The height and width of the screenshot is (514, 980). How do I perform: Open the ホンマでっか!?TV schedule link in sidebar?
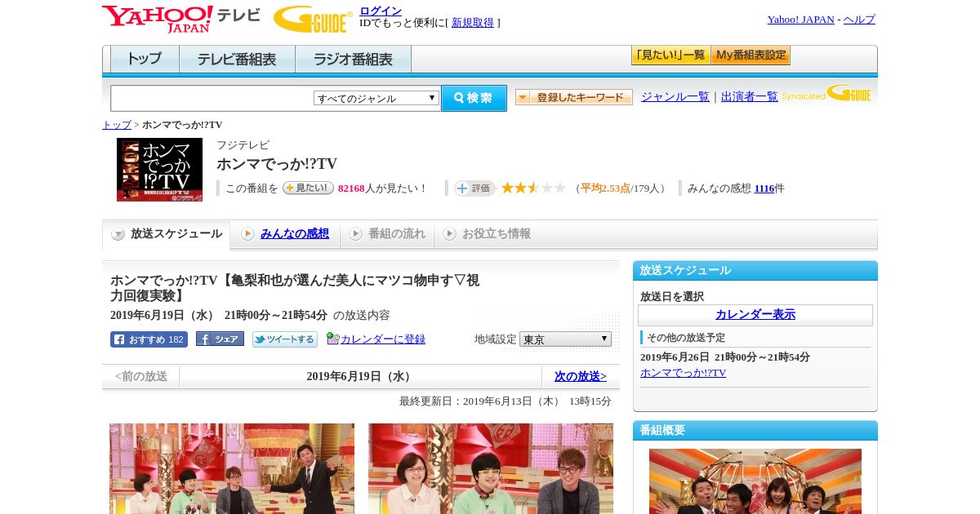pyautogui.click(x=683, y=373)
